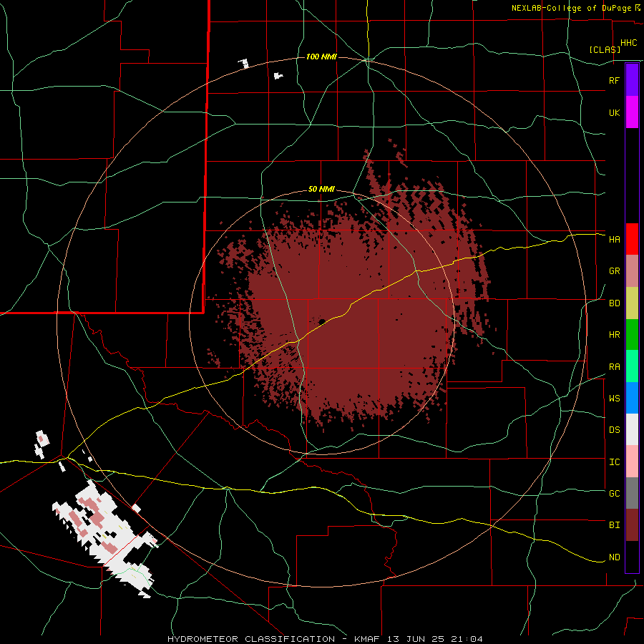Click the WS legend label

(615, 399)
